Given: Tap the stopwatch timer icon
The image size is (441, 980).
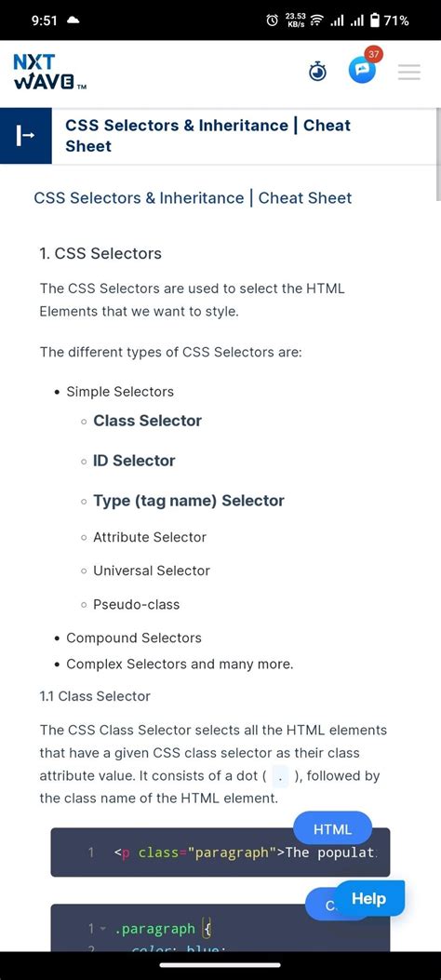Looking at the screenshot, I should (x=318, y=73).
